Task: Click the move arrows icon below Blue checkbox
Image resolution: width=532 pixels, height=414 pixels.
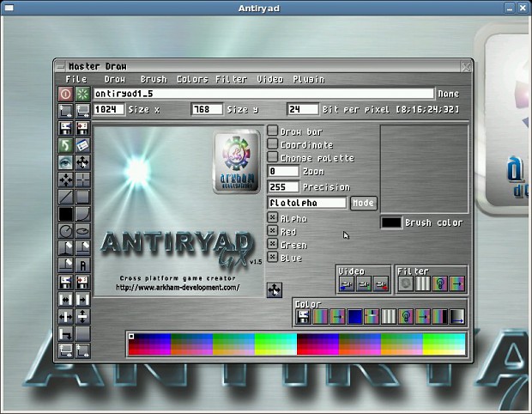Action: (x=274, y=290)
